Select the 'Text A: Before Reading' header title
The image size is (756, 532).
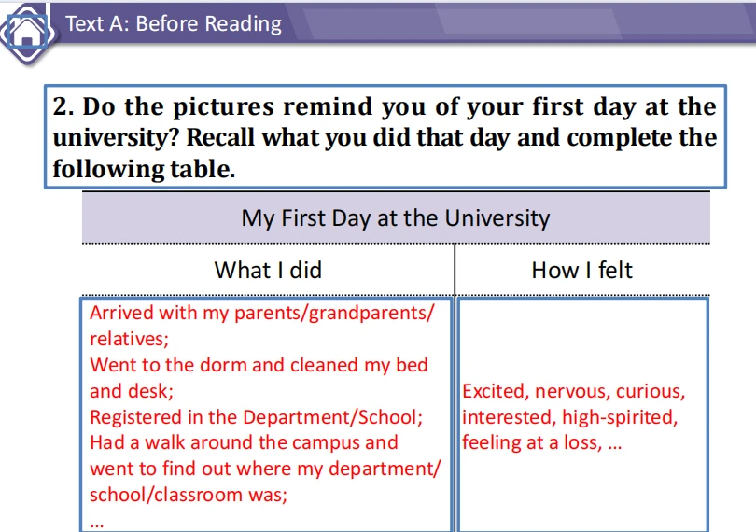[174, 23]
